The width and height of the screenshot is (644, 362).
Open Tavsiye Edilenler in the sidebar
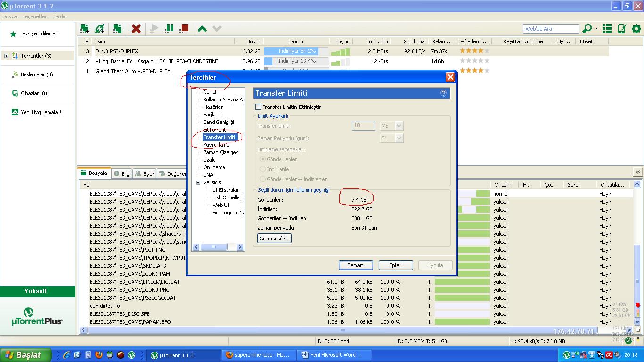[x=38, y=34]
